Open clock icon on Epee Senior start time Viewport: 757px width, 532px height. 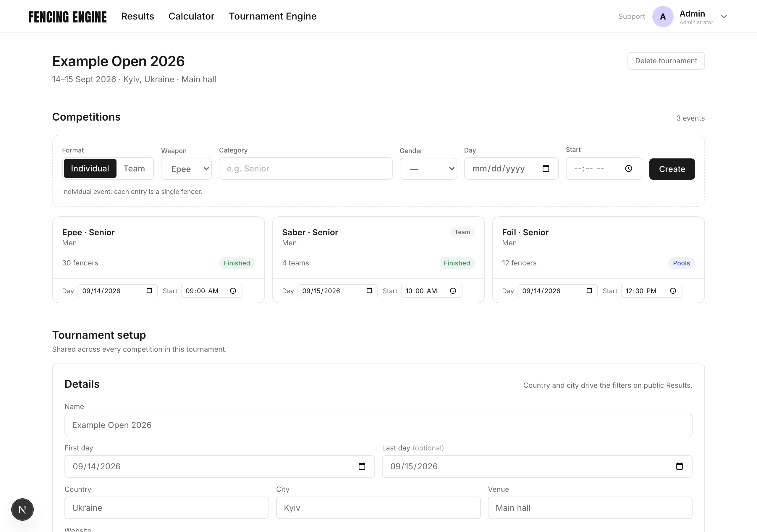point(233,291)
